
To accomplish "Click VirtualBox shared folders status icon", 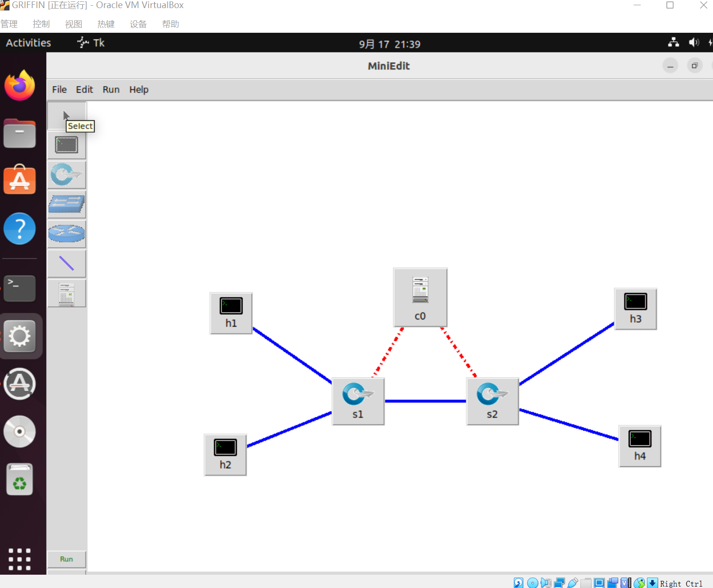I will click(586, 583).
